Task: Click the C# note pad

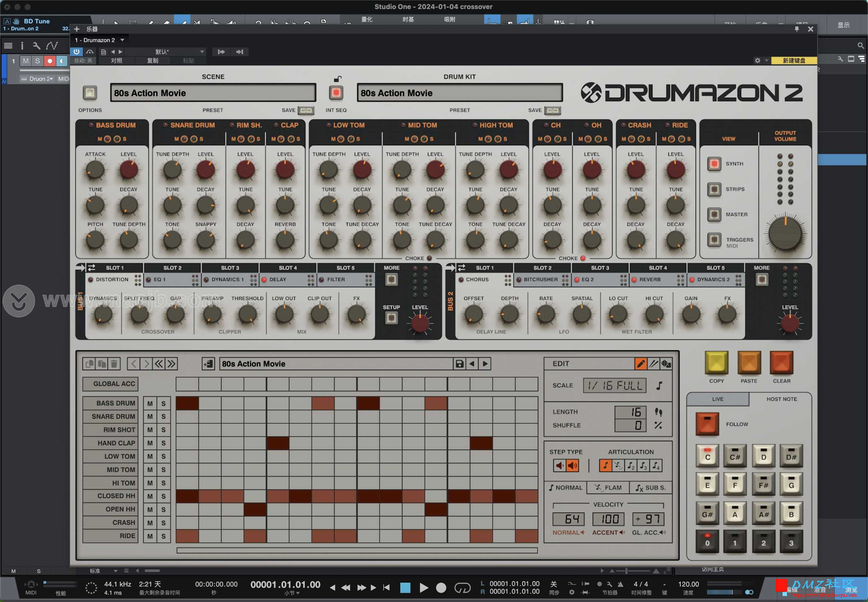Action: point(734,456)
